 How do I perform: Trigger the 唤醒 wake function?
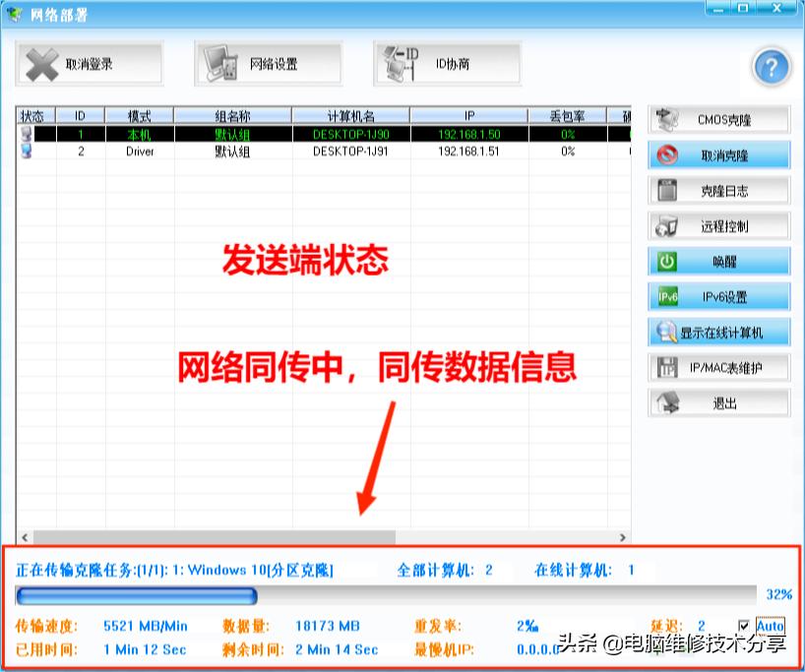[x=719, y=260]
